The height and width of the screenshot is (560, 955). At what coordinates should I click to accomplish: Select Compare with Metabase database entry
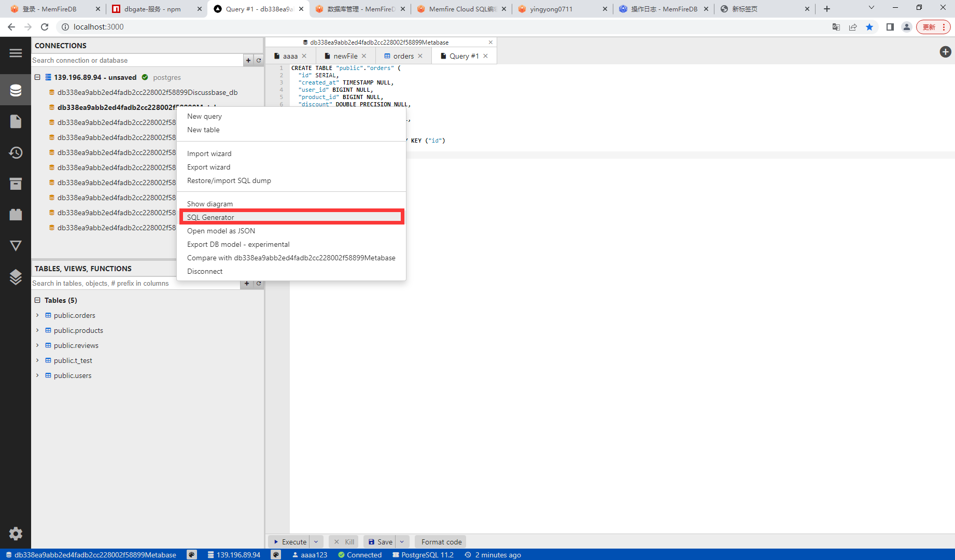(291, 258)
